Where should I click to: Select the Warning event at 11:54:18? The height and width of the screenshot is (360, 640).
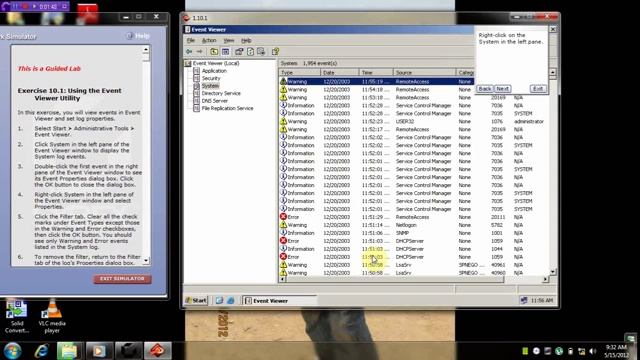coord(376,89)
